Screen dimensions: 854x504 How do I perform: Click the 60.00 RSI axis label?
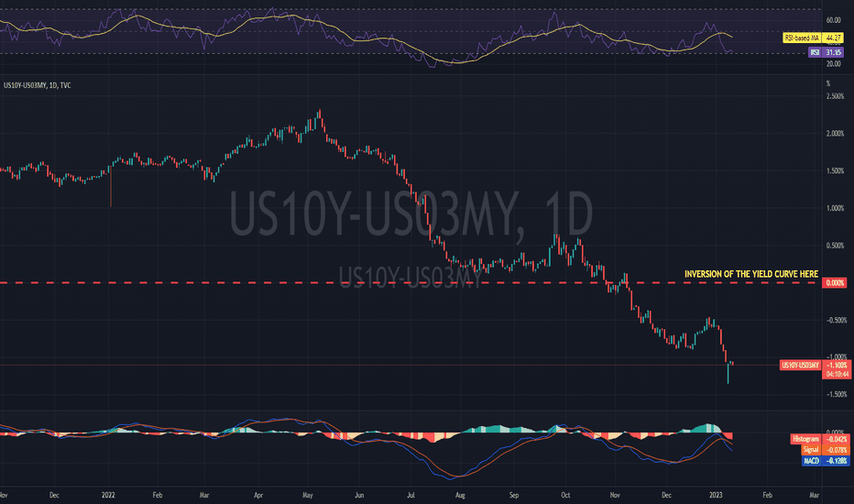833,20
